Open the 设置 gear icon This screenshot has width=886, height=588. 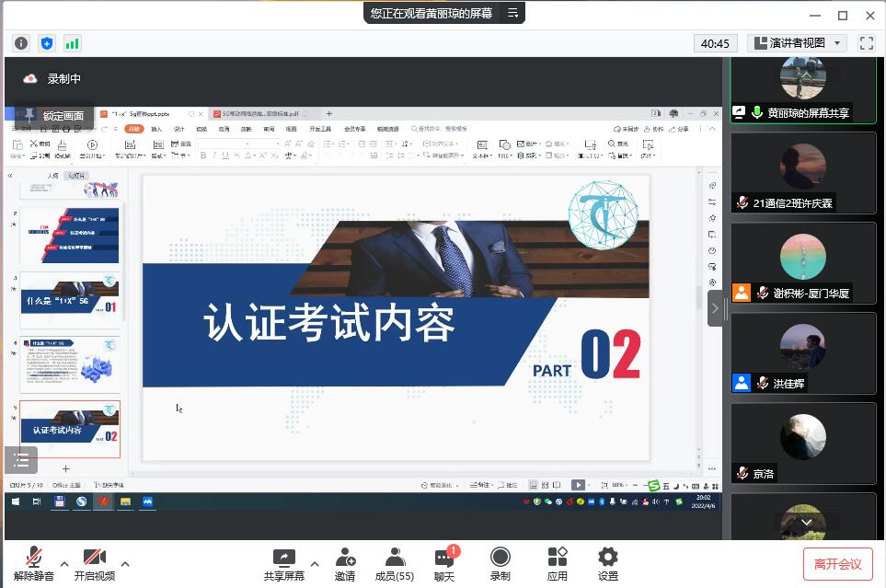[607, 563]
